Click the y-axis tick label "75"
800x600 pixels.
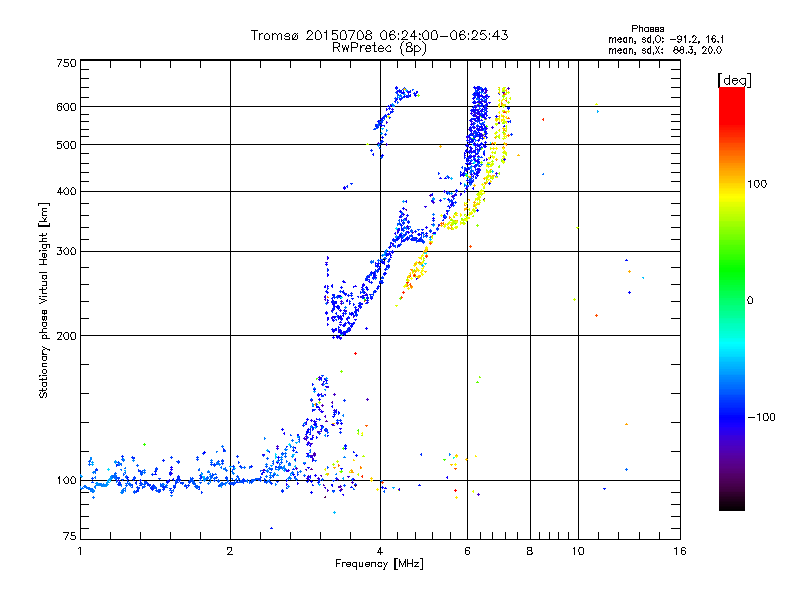point(70,536)
